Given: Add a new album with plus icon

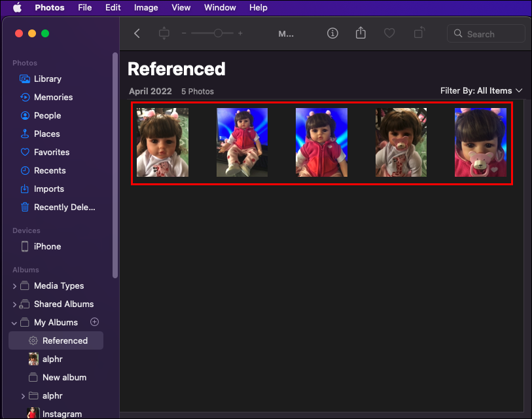Looking at the screenshot, I should pyautogui.click(x=94, y=322).
